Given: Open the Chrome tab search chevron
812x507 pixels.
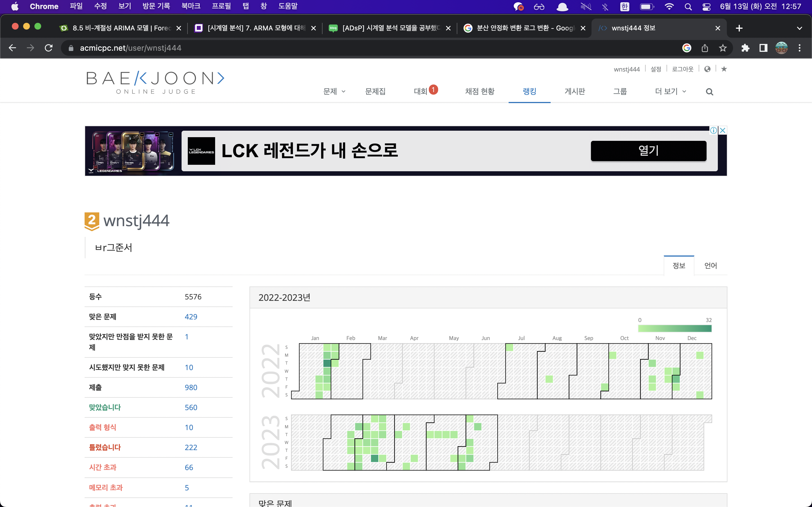Looking at the screenshot, I should click(799, 28).
